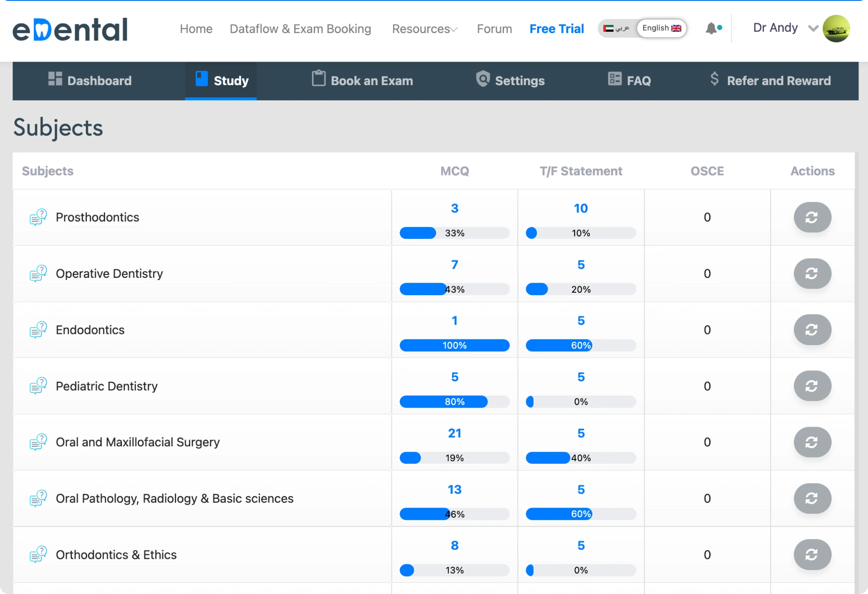The image size is (868, 594).
Task: Click the OSCE column header
Action: pos(707,171)
